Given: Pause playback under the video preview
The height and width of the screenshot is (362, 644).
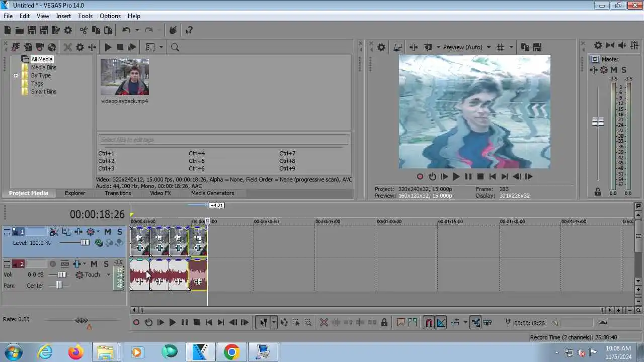Looking at the screenshot, I should coord(468,176).
